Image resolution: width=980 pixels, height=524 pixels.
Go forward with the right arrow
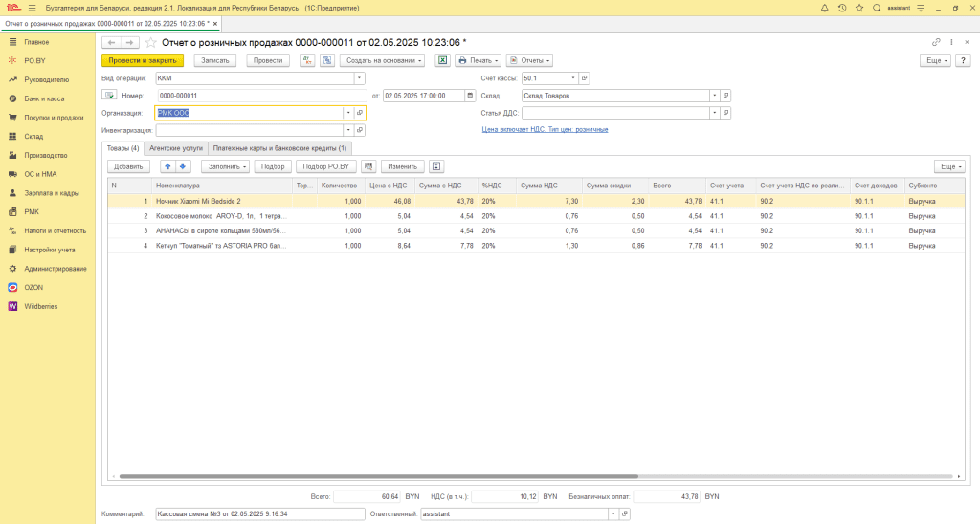click(x=129, y=42)
